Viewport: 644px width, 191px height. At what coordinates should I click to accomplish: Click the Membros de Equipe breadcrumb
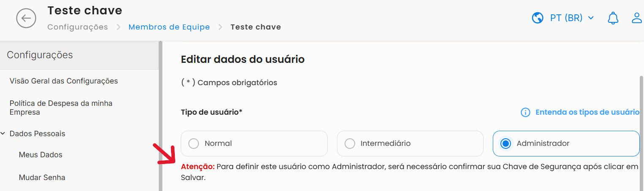point(169,27)
